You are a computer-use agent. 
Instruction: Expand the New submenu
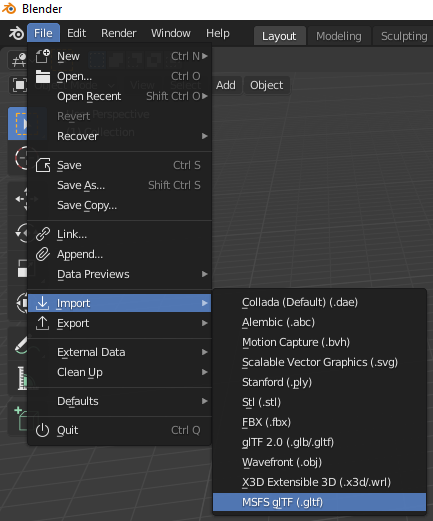pos(120,56)
